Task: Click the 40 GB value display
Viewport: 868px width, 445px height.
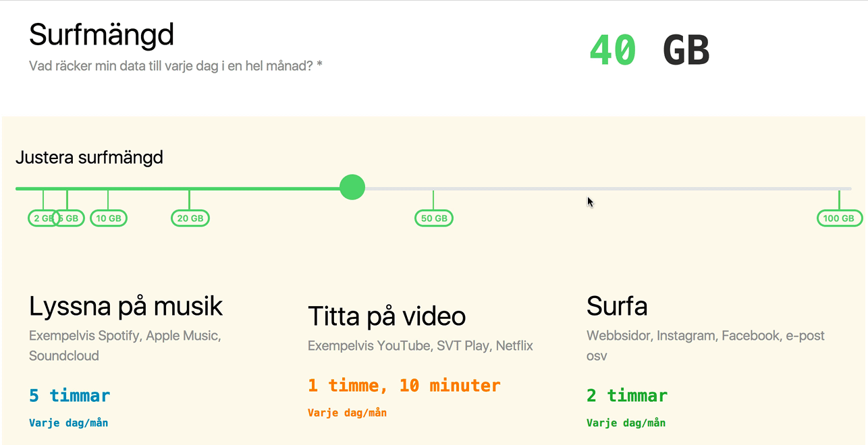Action: (650, 51)
